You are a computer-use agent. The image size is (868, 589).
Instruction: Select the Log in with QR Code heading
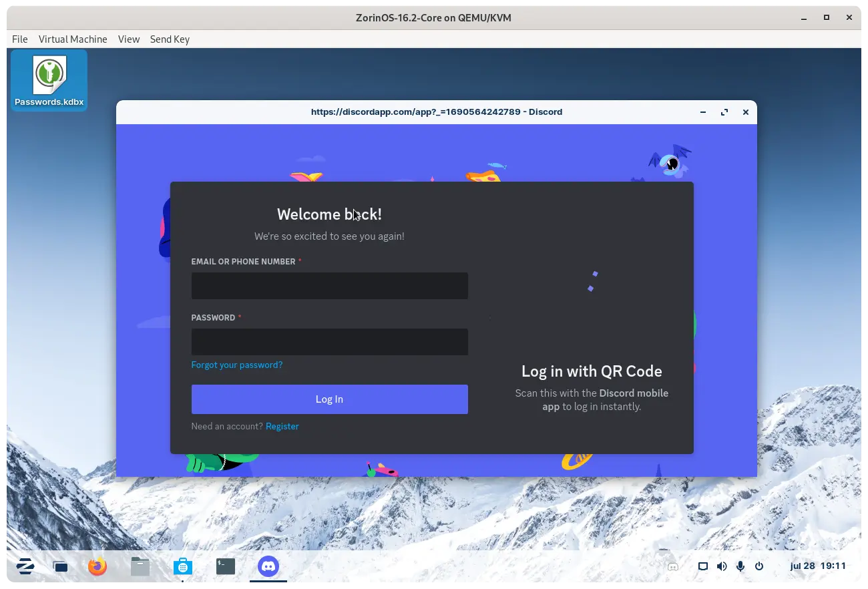coord(592,372)
